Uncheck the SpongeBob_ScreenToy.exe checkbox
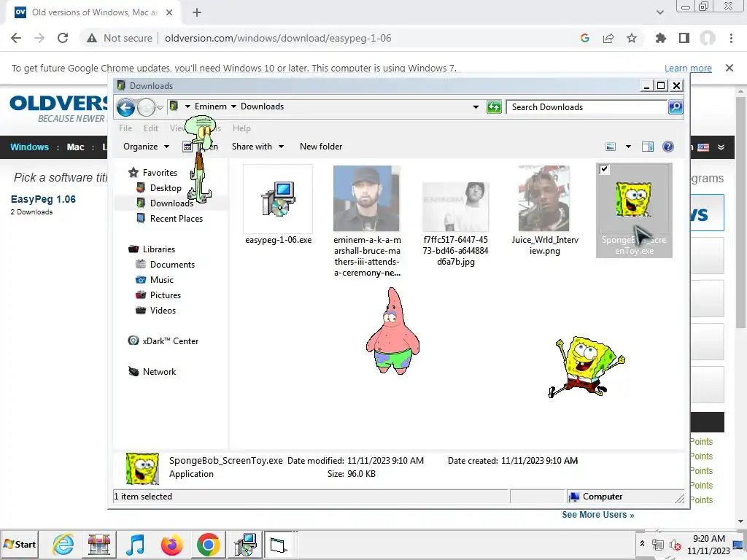Image resolution: width=747 pixels, height=560 pixels. click(604, 169)
